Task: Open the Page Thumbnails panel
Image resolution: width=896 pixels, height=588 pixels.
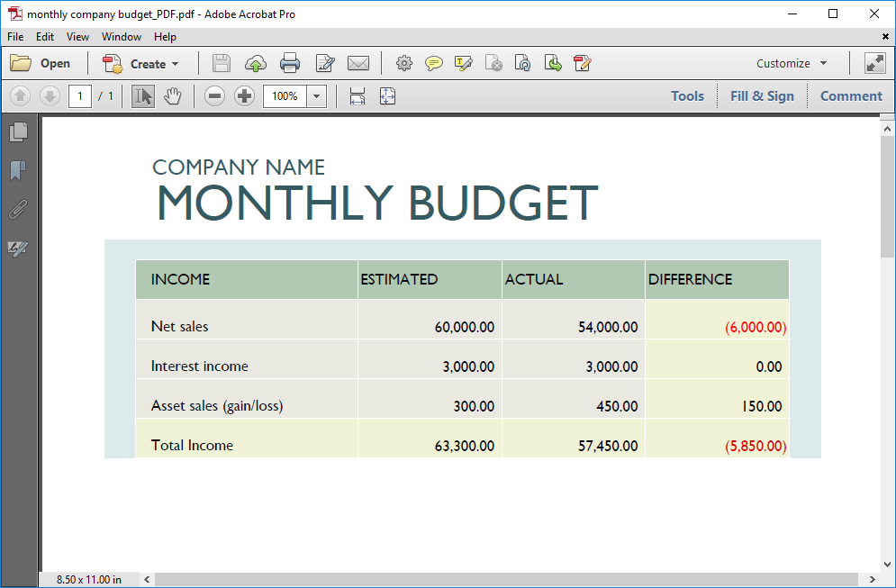Action: coord(18,132)
